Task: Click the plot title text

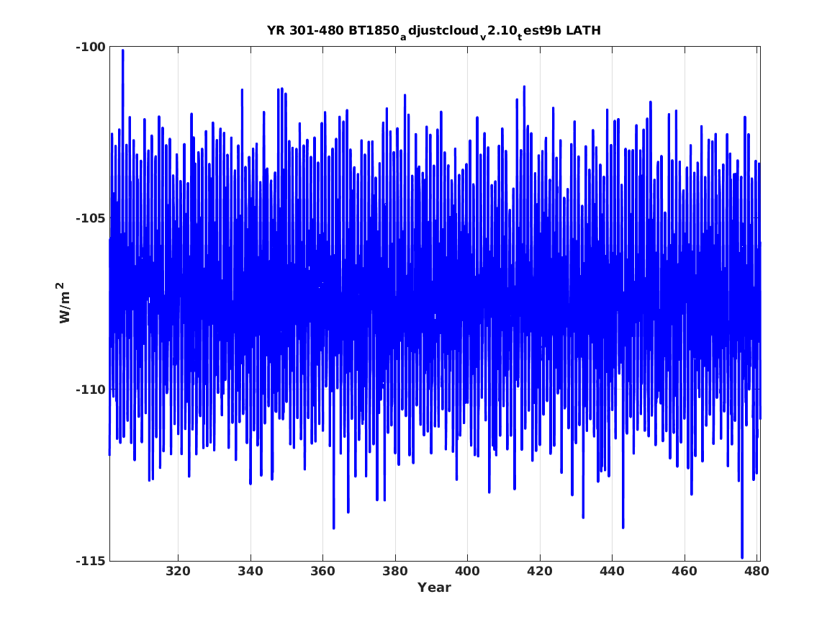Action: pyautogui.click(x=434, y=31)
